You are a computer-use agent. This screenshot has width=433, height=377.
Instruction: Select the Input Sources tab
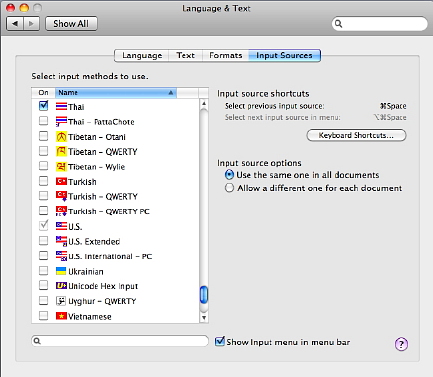point(284,55)
